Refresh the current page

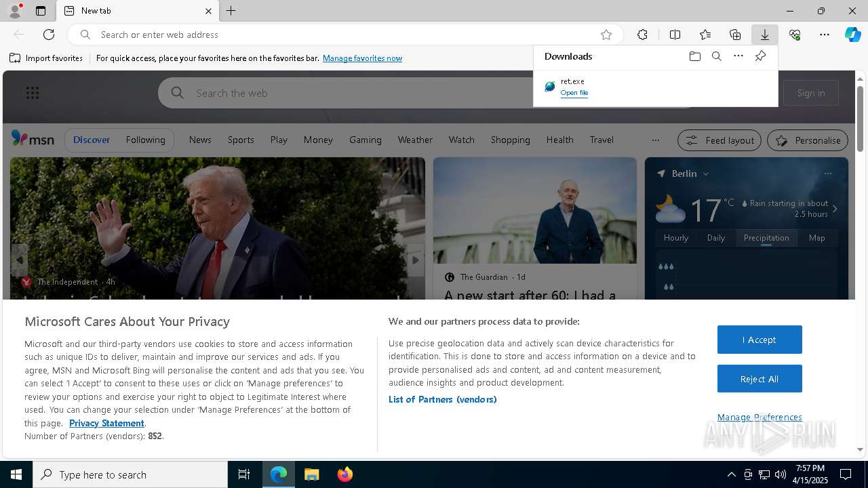tap(49, 35)
